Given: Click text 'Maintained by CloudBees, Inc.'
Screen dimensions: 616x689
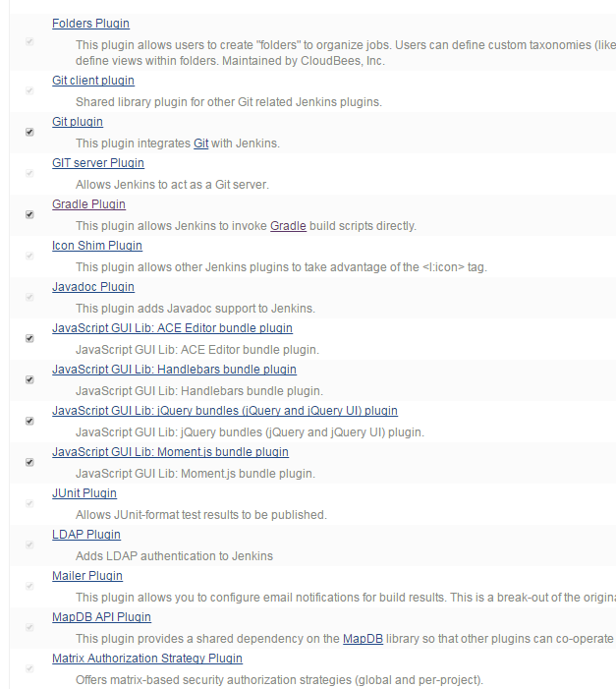Looking at the screenshot, I should [x=304, y=61].
